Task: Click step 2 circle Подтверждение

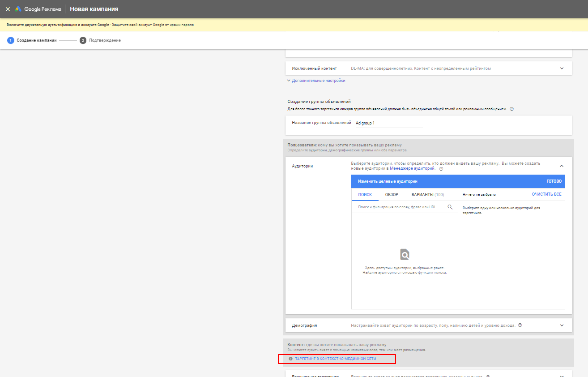Action: point(83,40)
